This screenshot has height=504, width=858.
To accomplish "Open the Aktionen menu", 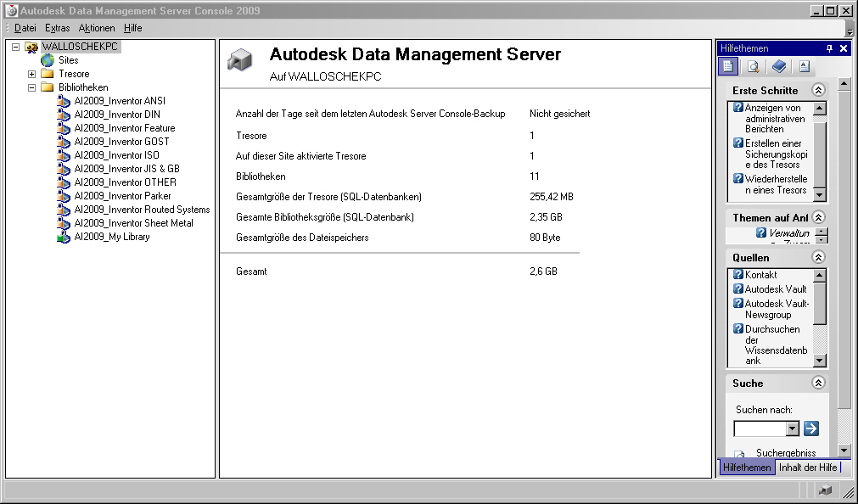I will (96, 28).
